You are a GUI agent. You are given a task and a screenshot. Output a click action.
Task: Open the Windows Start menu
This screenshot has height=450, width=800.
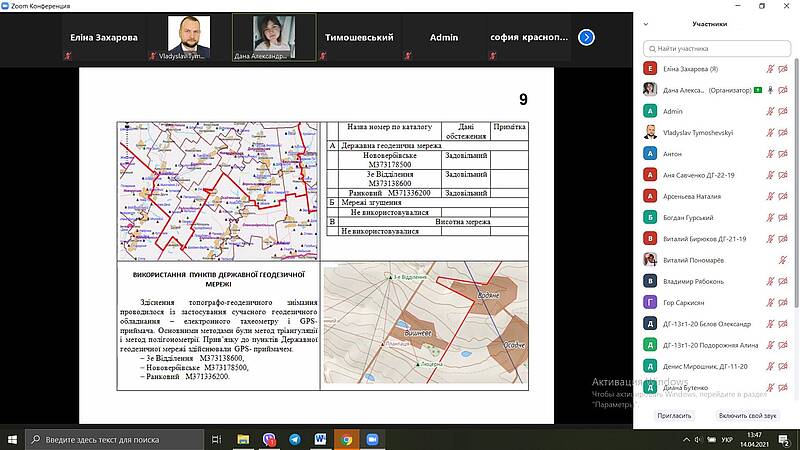[x=12, y=439]
